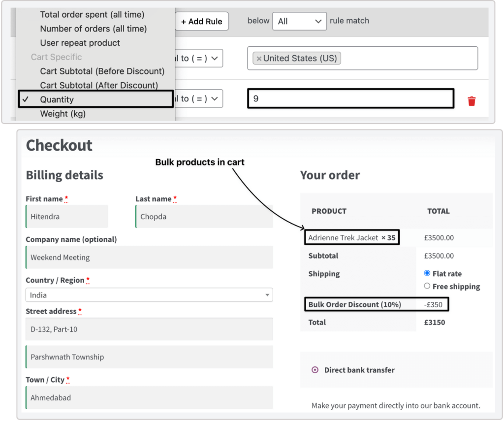Delete the Quantity rule with trash icon
This screenshot has height=421, width=504.
pos(472,101)
